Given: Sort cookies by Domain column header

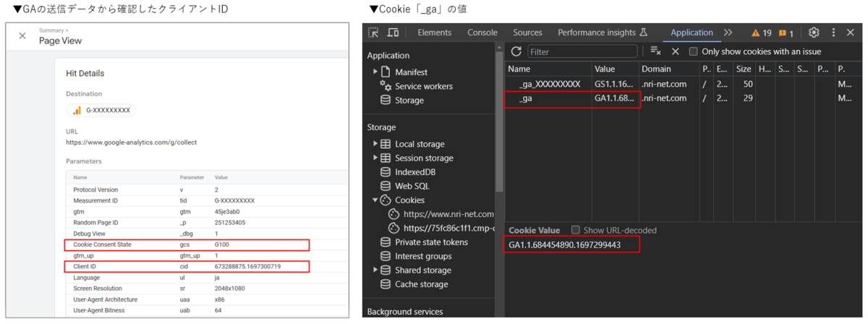Looking at the screenshot, I should 669,69.
